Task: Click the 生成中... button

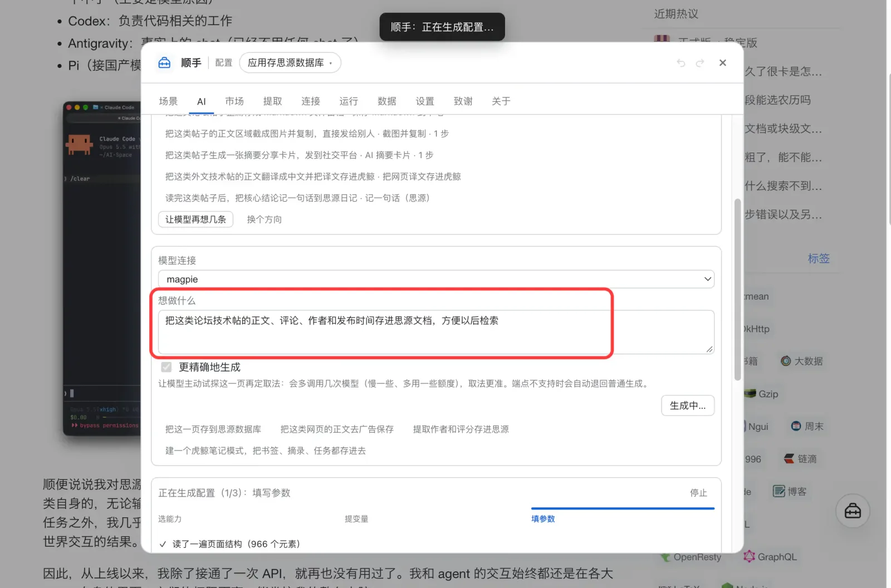Action: point(688,405)
